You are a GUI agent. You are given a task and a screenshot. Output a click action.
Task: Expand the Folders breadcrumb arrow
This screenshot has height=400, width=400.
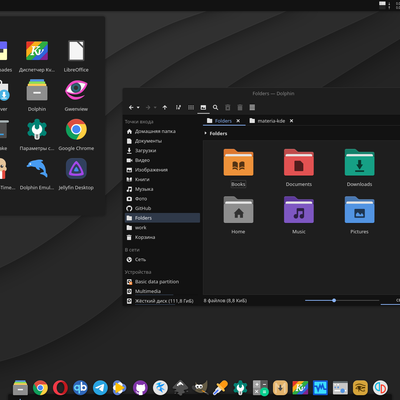(206, 133)
